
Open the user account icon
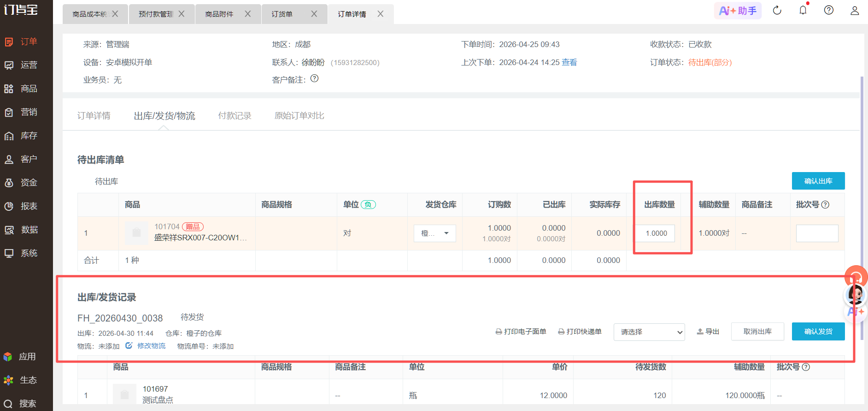(855, 10)
